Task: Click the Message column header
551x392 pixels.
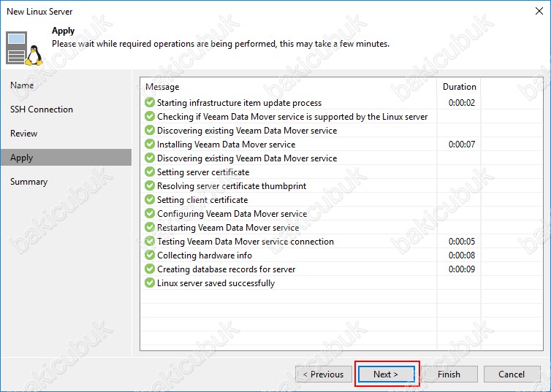Action: pyautogui.click(x=162, y=87)
